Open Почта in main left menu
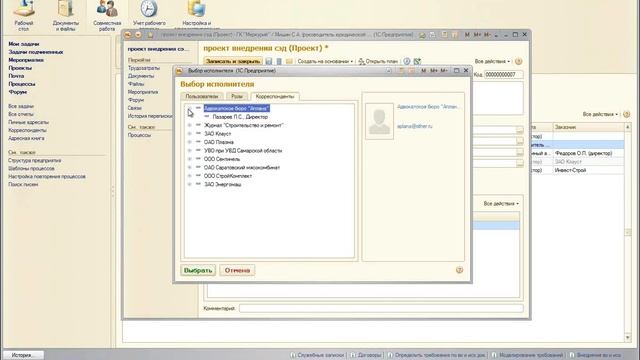 point(16,76)
